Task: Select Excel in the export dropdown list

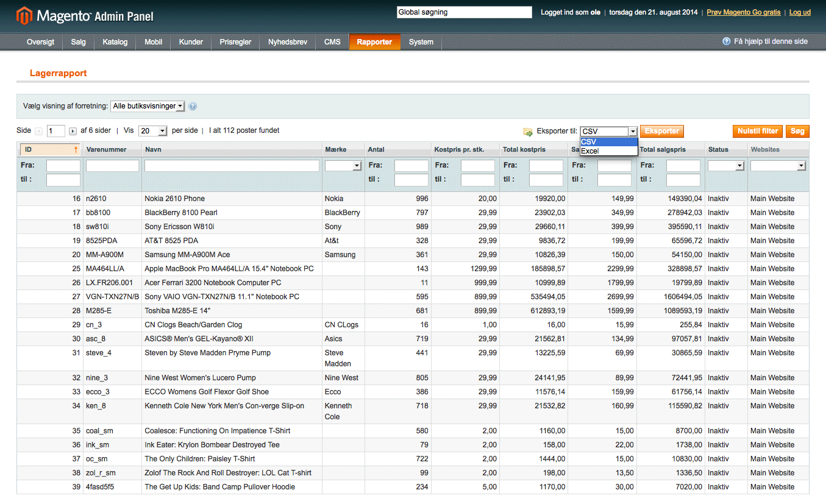Action: point(608,151)
